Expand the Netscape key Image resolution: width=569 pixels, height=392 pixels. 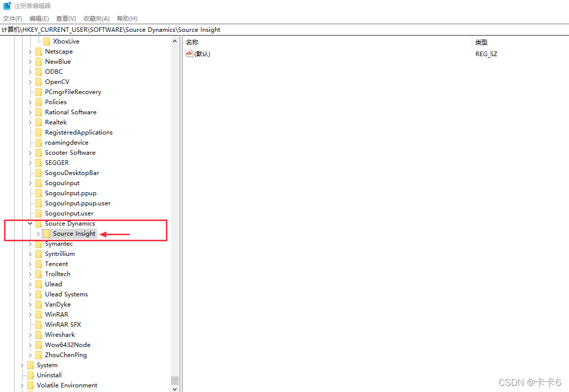coord(30,52)
